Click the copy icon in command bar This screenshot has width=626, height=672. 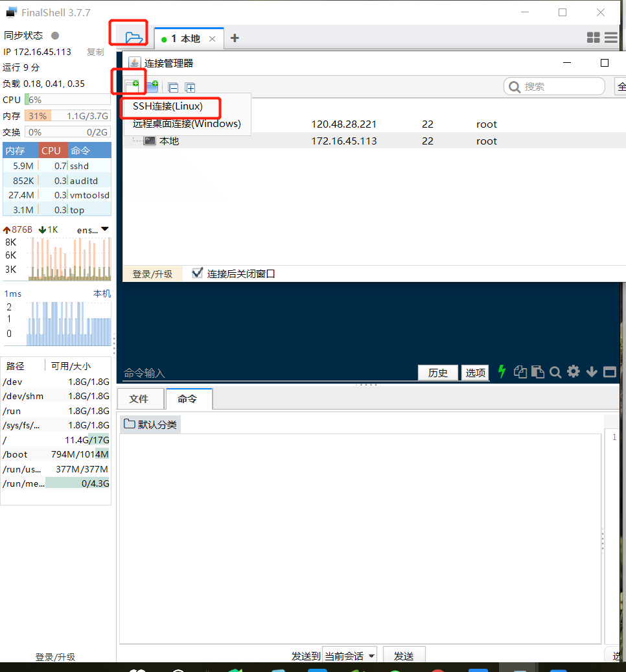[520, 371]
